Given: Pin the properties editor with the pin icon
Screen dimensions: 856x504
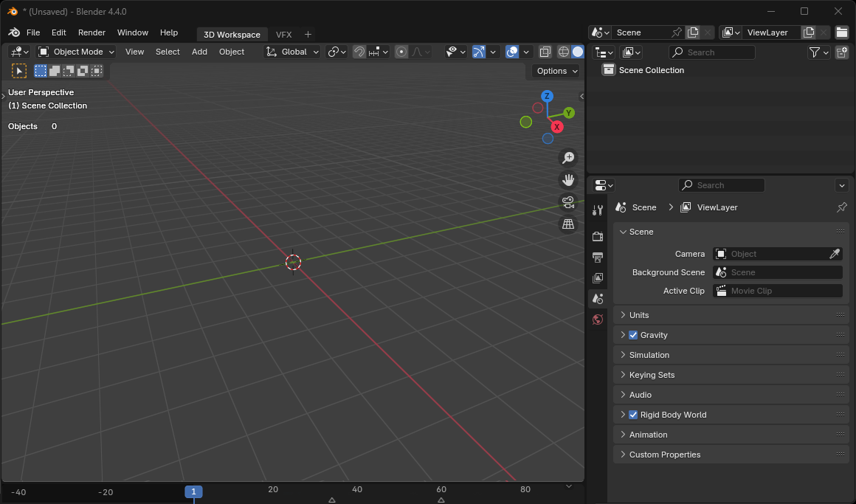Looking at the screenshot, I should point(842,207).
